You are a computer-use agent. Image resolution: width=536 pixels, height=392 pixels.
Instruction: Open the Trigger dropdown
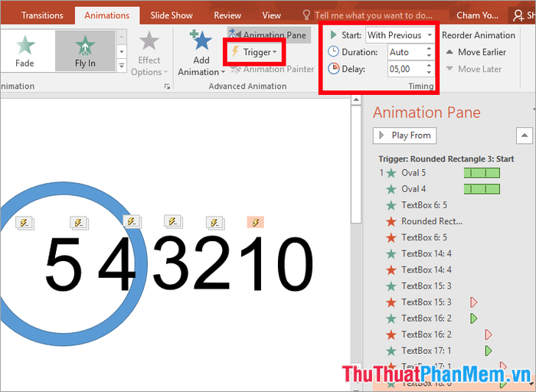pos(255,52)
